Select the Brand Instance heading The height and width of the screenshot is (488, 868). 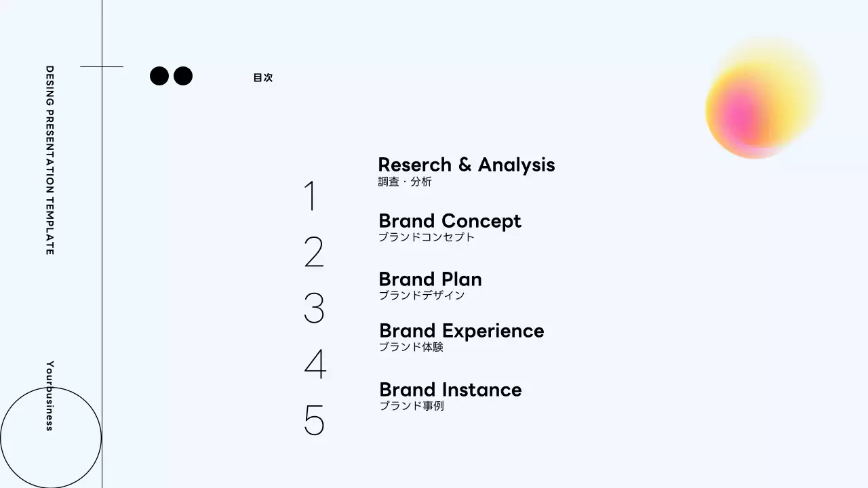(450, 390)
